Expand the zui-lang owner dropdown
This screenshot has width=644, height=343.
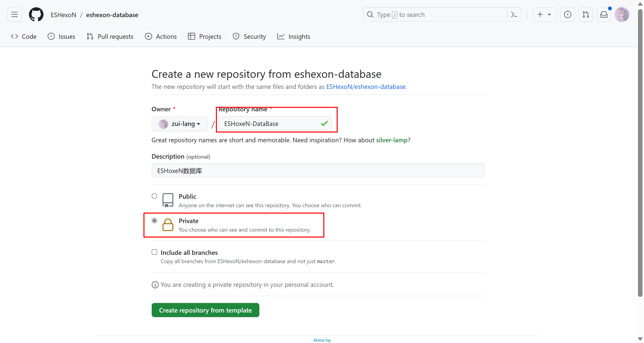click(180, 124)
